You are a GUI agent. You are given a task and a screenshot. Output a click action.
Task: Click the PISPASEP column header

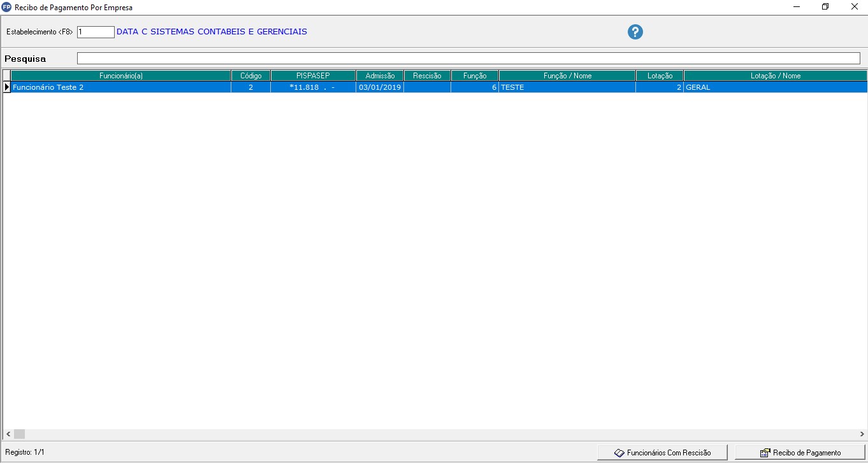point(313,76)
